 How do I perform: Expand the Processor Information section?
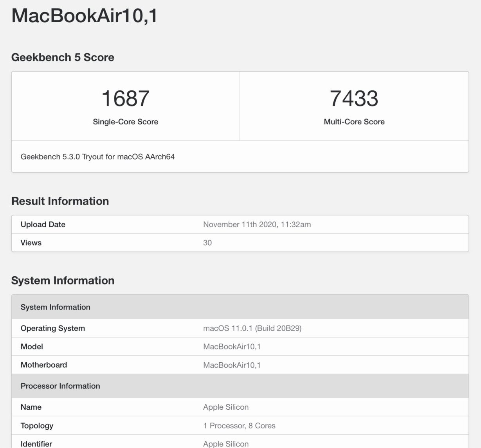[61, 386]
